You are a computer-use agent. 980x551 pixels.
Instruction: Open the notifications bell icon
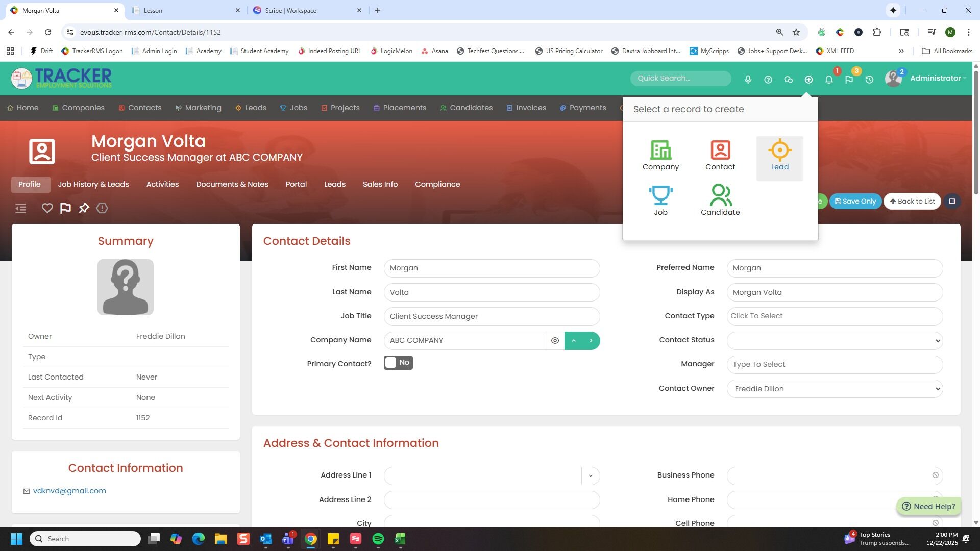[828, 80]
